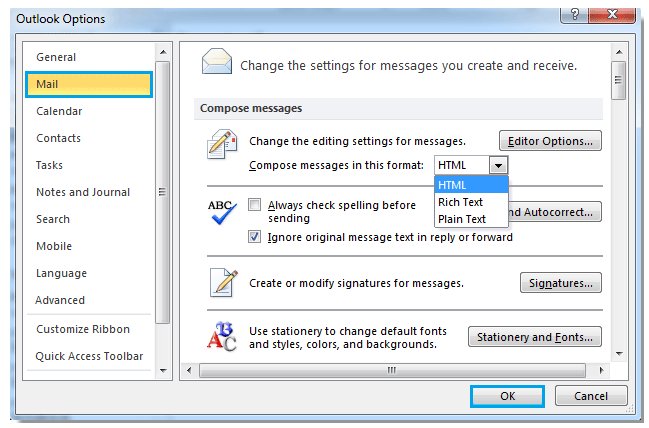The height and width of the screenshot is (428, 649).
Task: Close the Outlook Options dialog with X
Action: coord(612,15)
